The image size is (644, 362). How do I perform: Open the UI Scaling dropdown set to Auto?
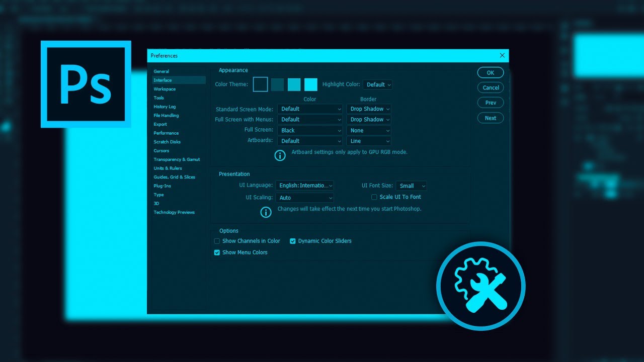tap(305, 198)
